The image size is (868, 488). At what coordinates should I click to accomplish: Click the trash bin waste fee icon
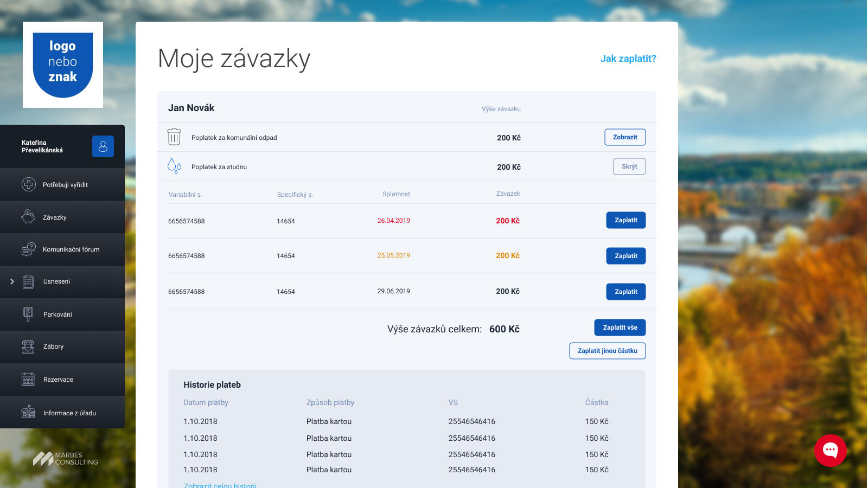(174, 137)
